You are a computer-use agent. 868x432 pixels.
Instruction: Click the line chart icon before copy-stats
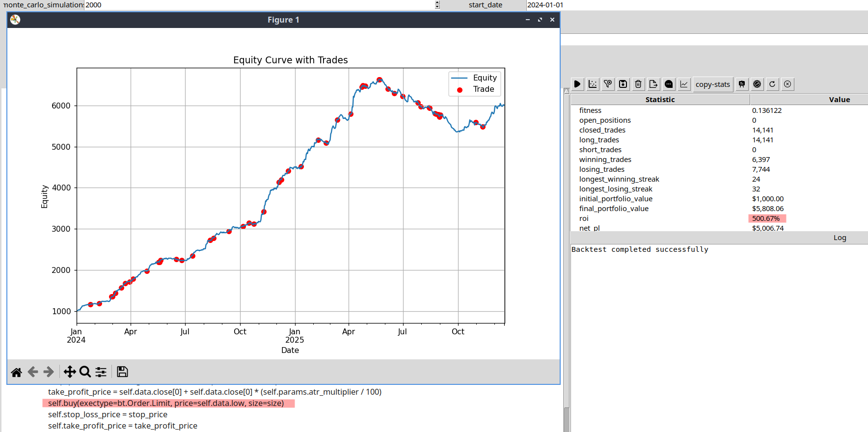click(684, 84)
